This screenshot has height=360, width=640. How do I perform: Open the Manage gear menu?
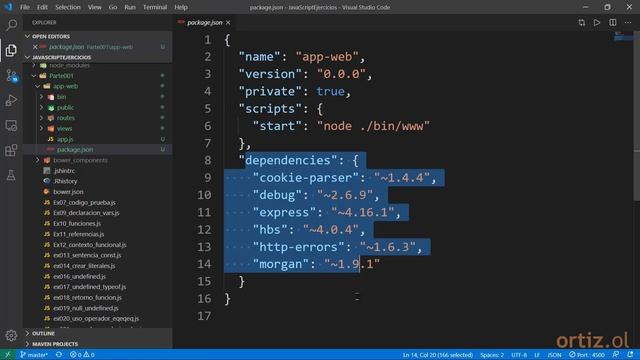coord(11,336)
